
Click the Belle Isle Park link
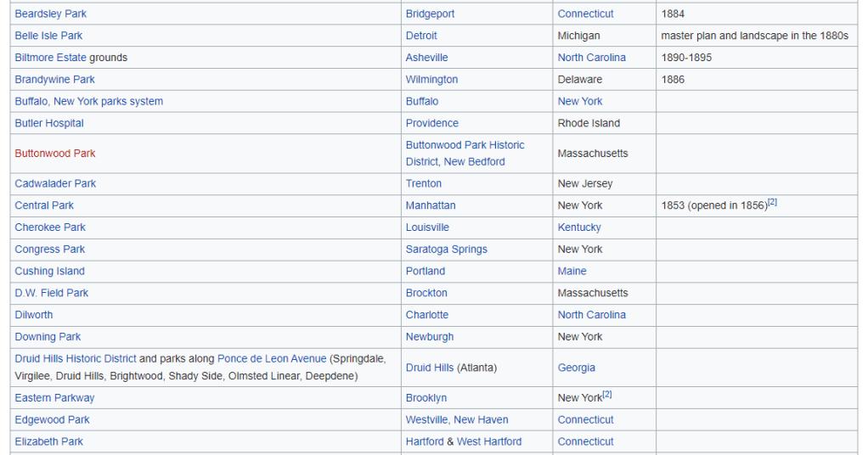[x=48, y=36]
